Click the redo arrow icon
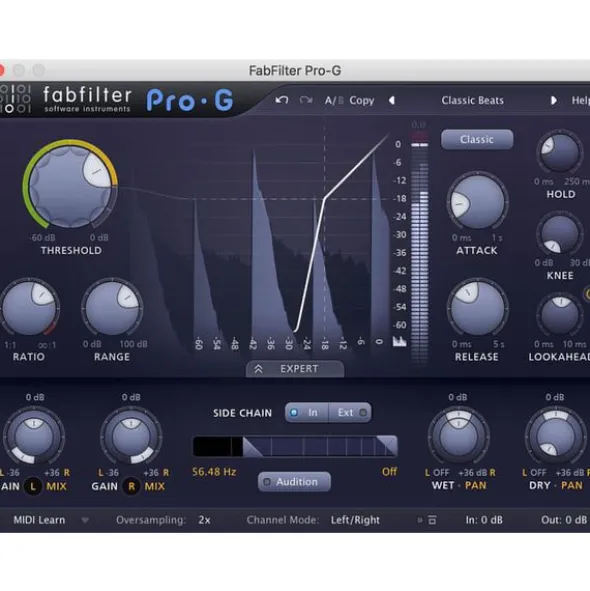 coord(306,100)
